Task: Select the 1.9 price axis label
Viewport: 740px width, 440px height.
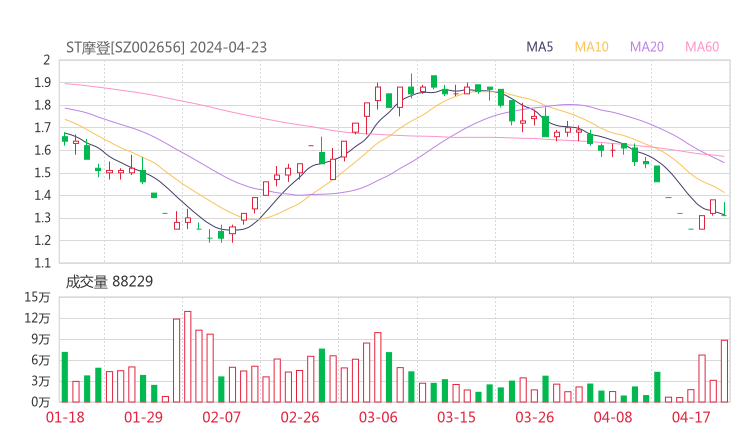Action: (x=42, y=83)
